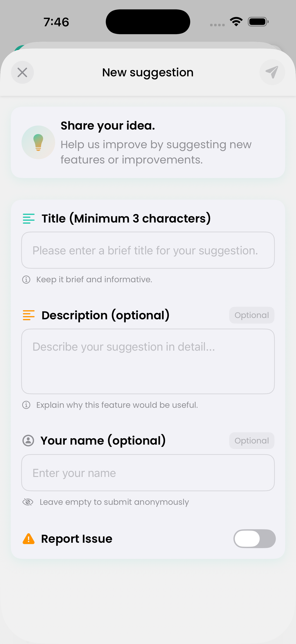296x644 pixels.
Task: Tap the 'Enter your name' field
Action: click(148, 473)
